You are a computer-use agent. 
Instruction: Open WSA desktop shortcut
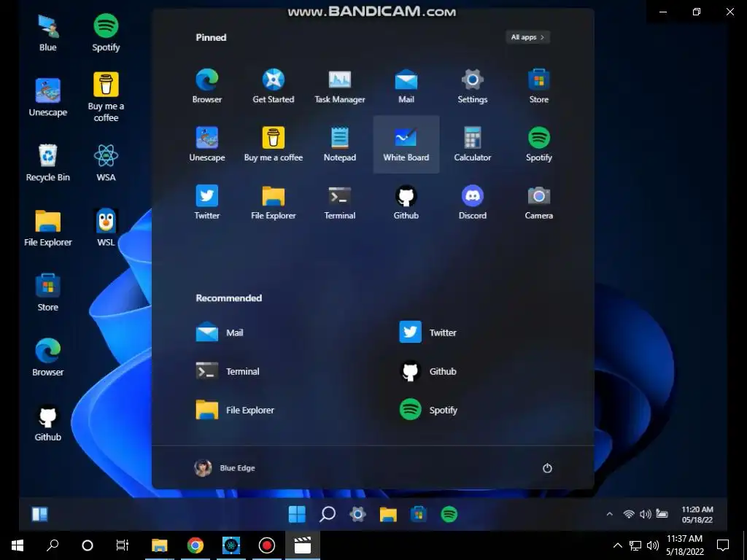click(x=106, y=163)
